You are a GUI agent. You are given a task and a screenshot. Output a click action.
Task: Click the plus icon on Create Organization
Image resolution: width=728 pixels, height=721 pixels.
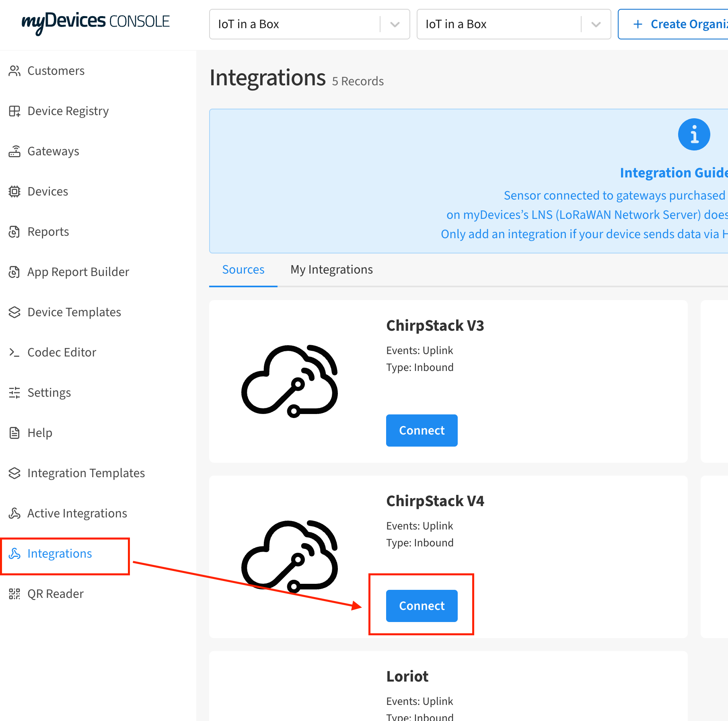638,24
